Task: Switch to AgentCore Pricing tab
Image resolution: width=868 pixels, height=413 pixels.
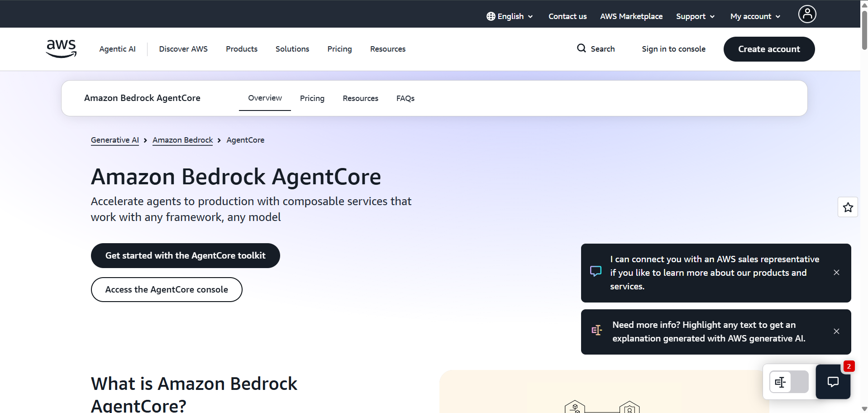Action: click(312, 98)
